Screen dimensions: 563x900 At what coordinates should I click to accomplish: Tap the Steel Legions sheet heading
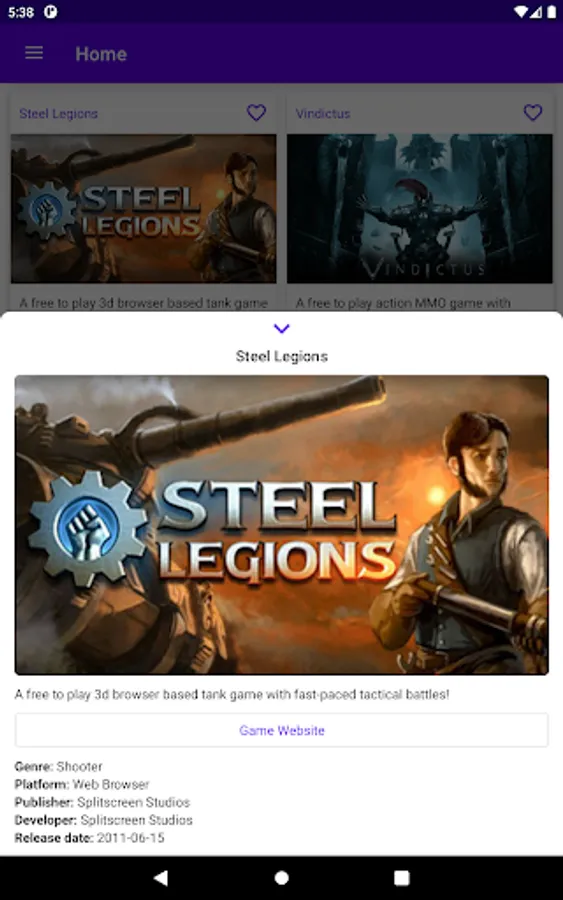pyautogui.click(x=281, y=356)
